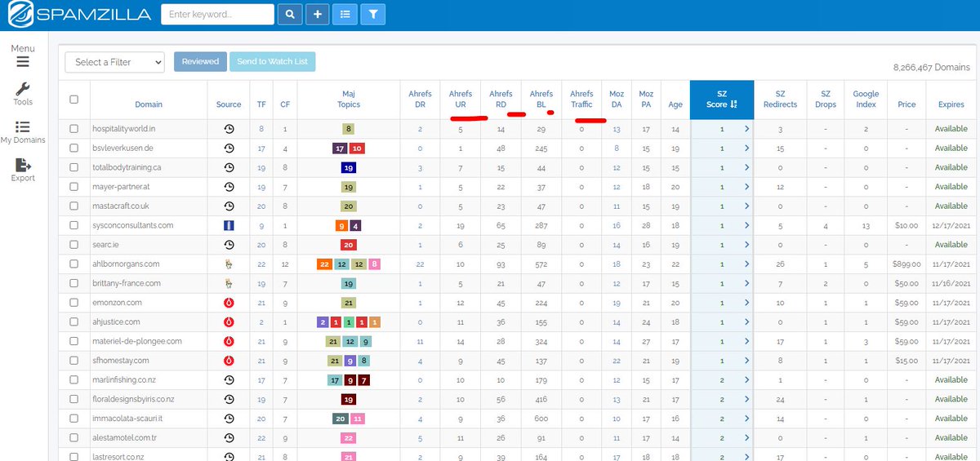The image size is (980, 461).
Task: Click the Enter keyword search field
Action: [x=217, y=14]
